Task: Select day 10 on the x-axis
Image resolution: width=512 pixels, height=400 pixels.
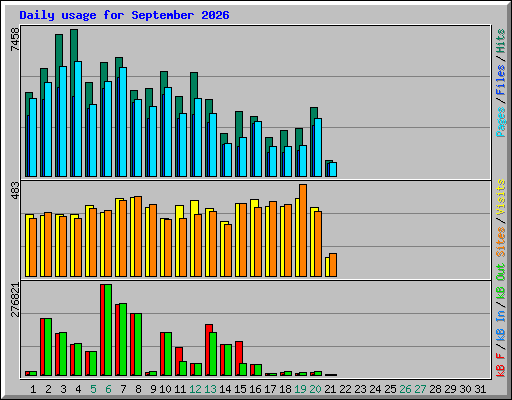Action: pos(165,389)
